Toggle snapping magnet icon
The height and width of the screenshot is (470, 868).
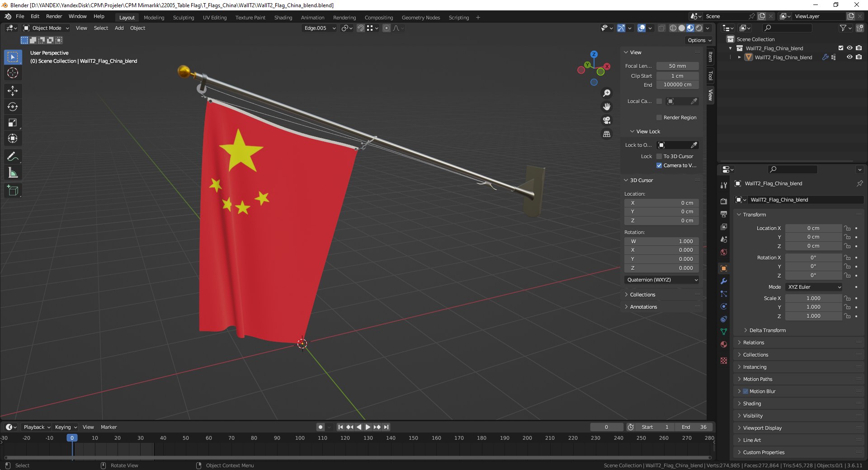coord(361,28)
